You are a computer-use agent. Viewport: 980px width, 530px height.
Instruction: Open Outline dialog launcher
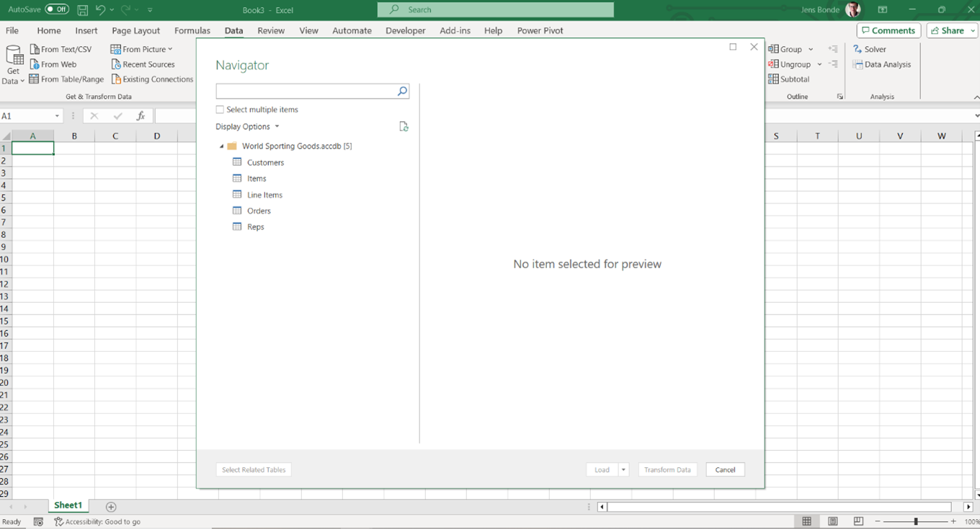pos(840,97)
